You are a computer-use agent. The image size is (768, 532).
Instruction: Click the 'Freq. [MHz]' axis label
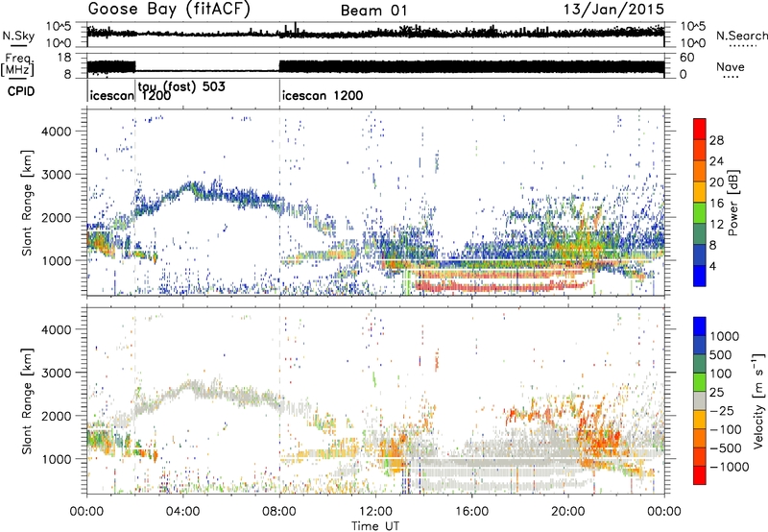17,65
